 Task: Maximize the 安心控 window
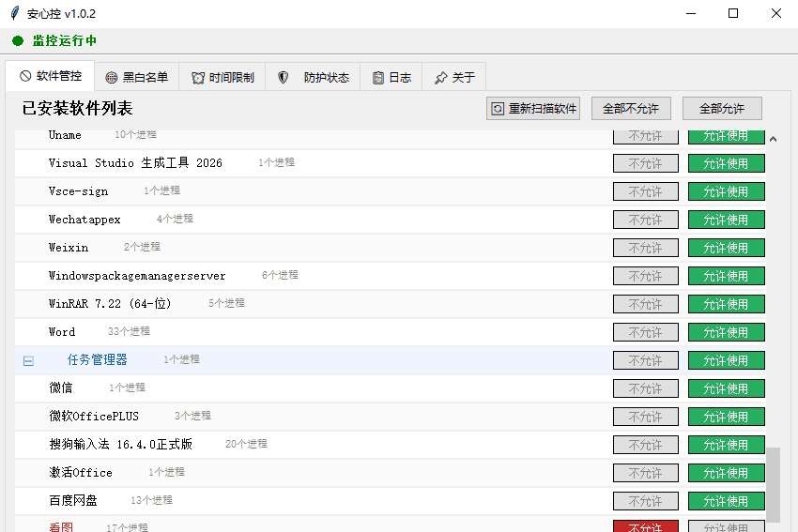click(x=733, y=13)
